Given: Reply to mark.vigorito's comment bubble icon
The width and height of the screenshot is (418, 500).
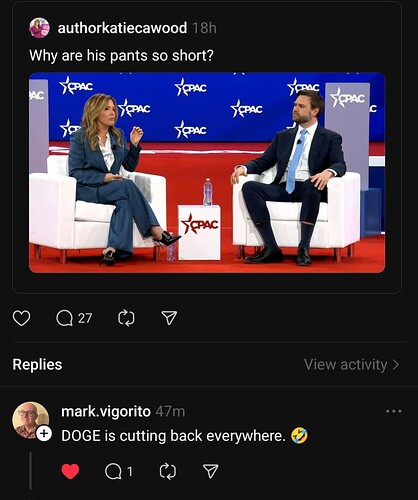Looking at the screenshot, I should (x=119, y=471).
